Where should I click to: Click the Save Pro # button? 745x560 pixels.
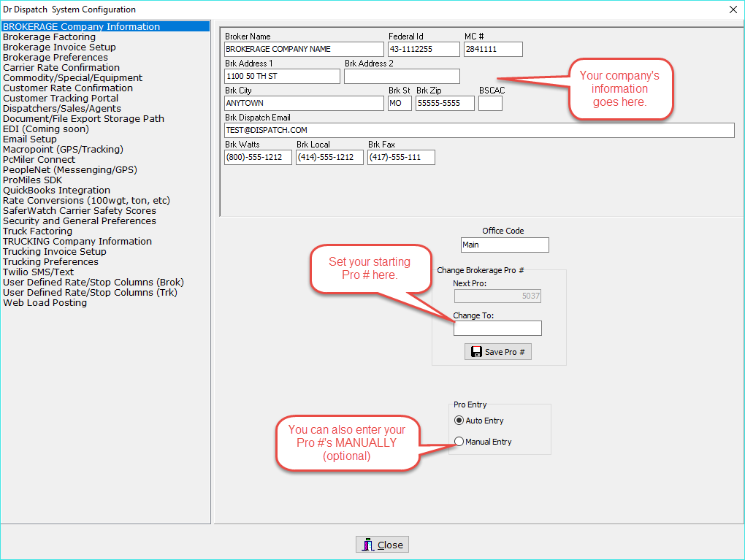coord(498,351)
